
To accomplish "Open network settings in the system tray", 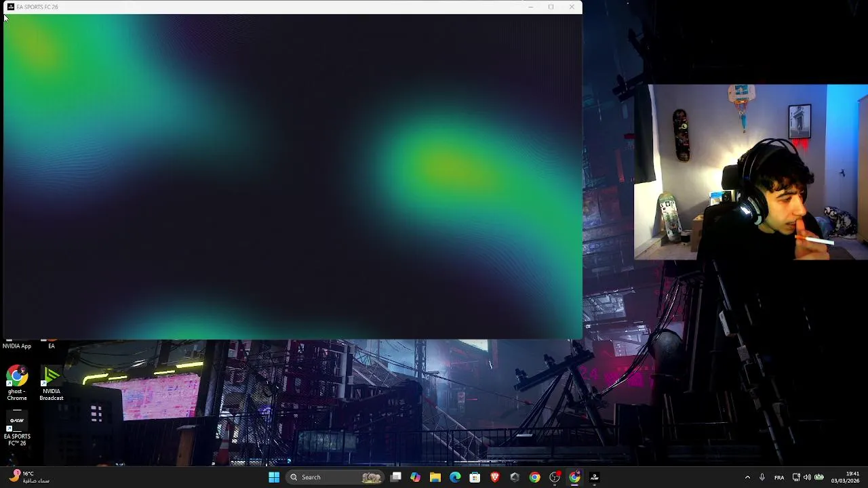I will (796, 477).
